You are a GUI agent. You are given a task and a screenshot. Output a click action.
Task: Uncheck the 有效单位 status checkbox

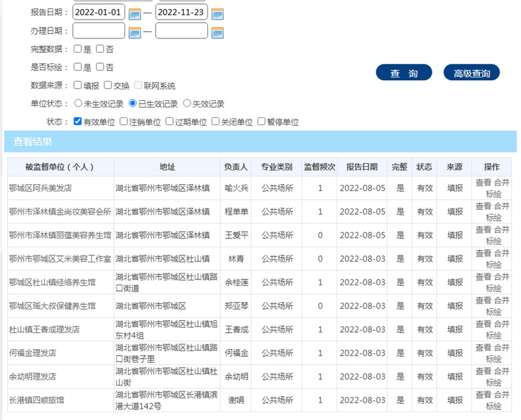coord(77,121)
